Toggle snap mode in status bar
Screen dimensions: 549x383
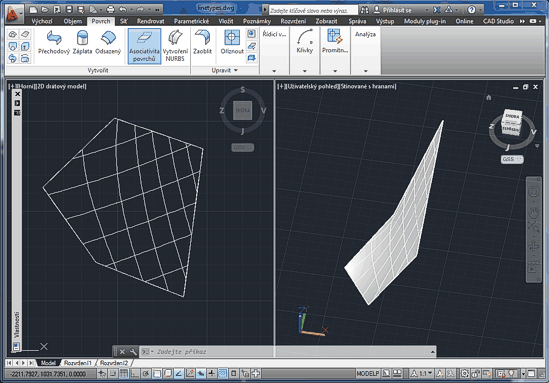pos(112,374)
